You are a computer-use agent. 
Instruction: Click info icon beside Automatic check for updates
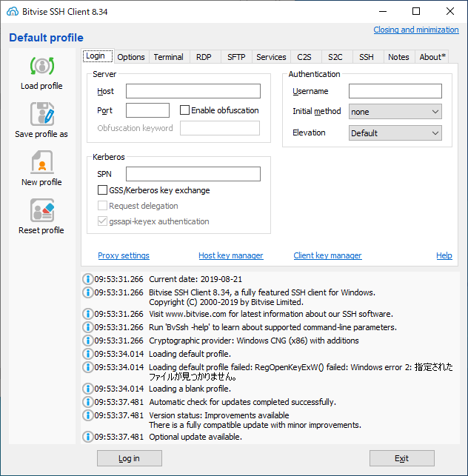click(88, 402)
